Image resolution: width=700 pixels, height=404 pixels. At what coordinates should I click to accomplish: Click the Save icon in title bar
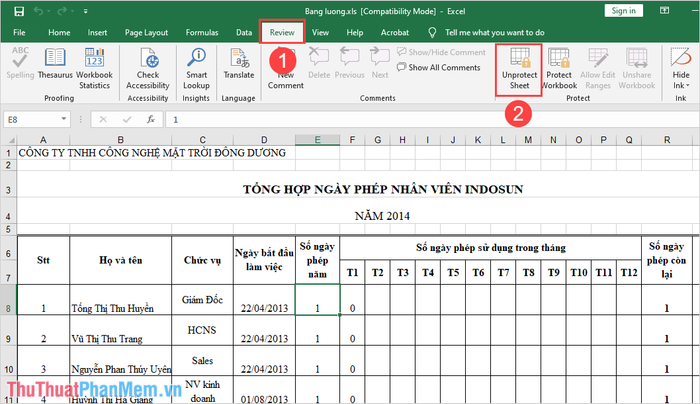pos(19,11)
